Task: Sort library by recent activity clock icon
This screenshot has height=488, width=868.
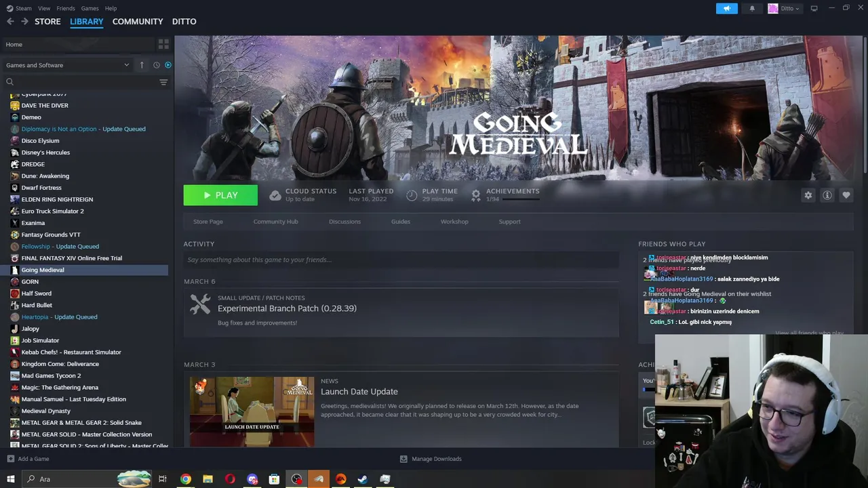Action: [x=157, y=65]
